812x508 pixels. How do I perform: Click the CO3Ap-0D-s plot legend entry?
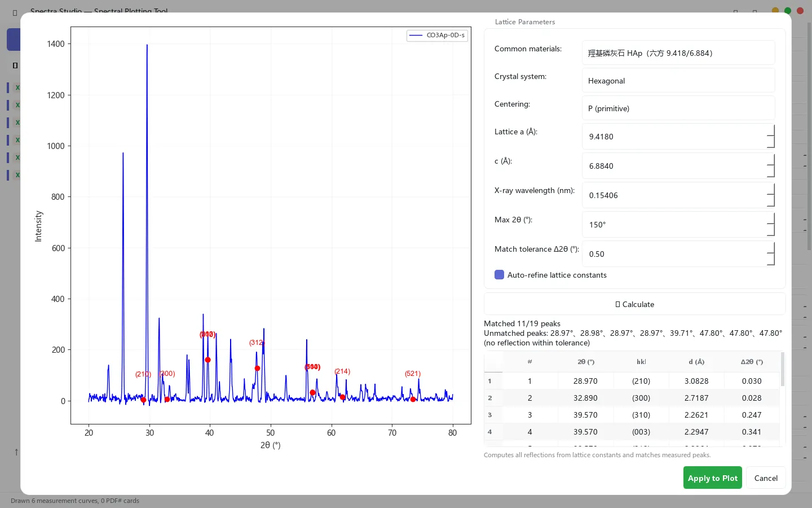(x=437, y=35)
